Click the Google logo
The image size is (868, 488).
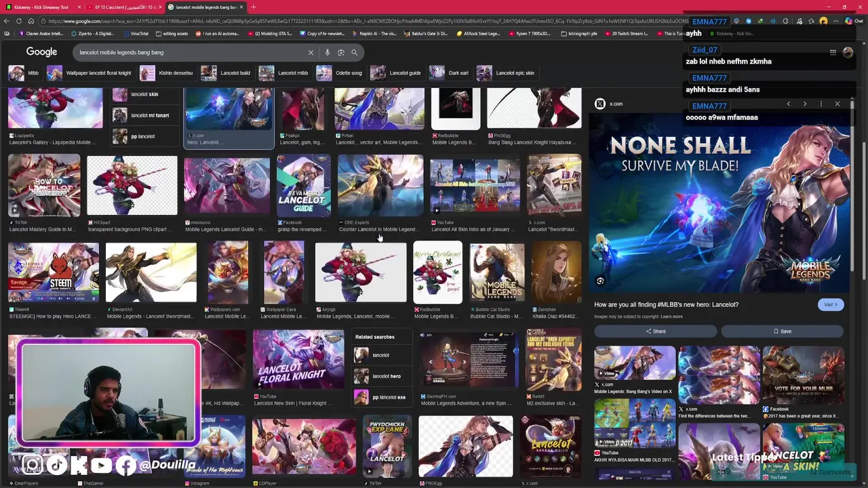tap(41, 52)
